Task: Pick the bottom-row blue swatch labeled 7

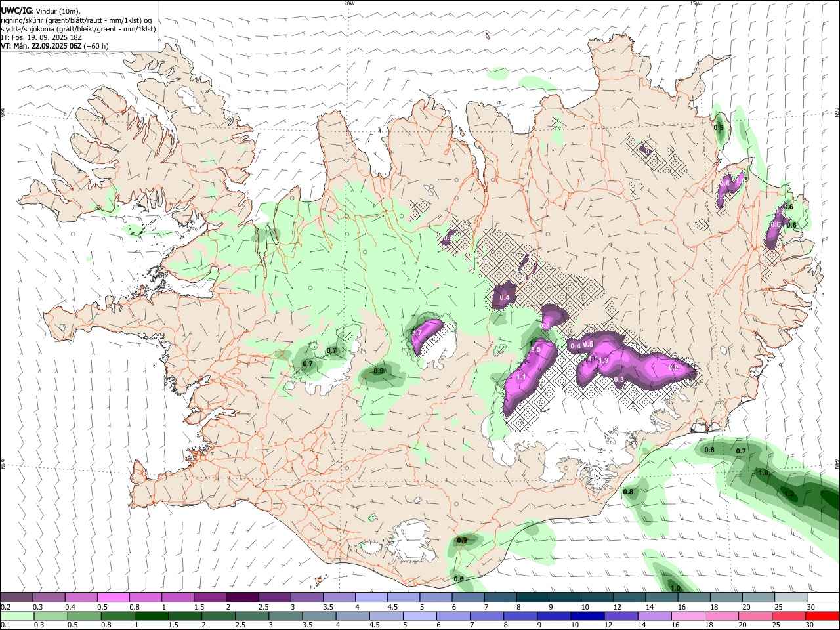Action: coord(486,616)
